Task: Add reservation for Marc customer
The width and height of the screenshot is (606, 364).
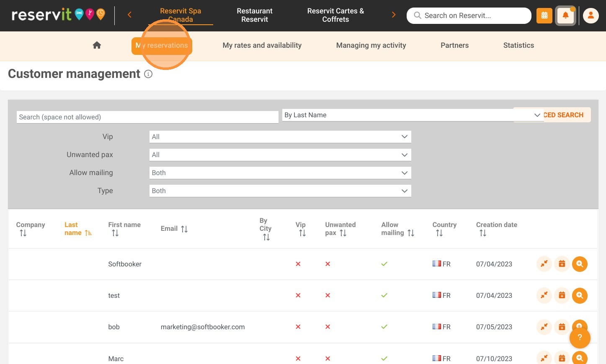Action: (x=562, y=358)
